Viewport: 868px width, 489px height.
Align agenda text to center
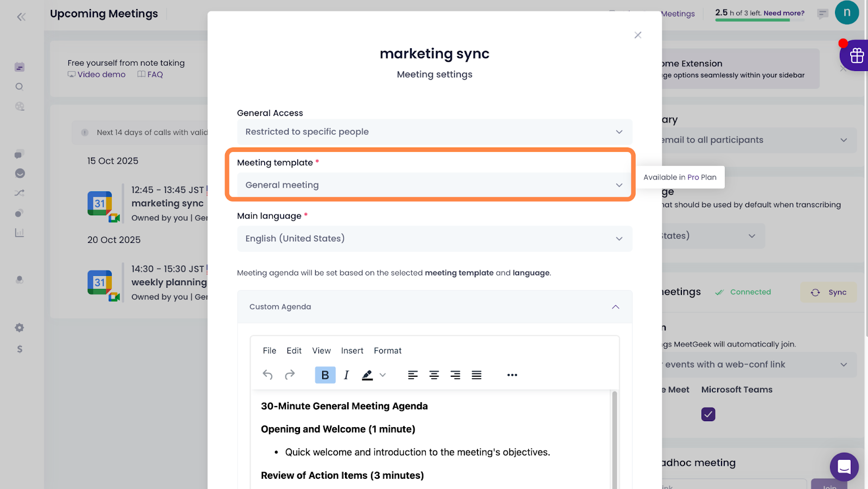pos(434,375)
